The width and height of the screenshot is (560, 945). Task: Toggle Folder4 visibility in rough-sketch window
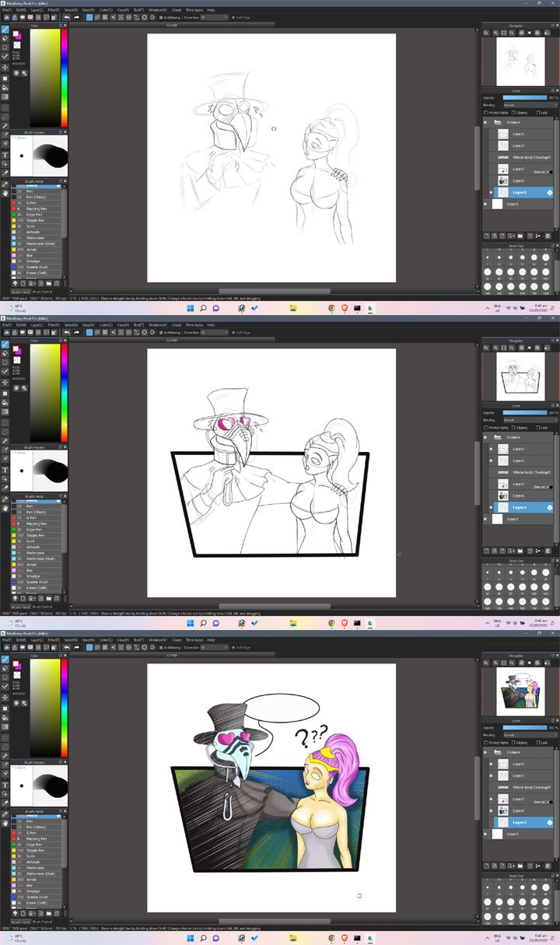485,122
